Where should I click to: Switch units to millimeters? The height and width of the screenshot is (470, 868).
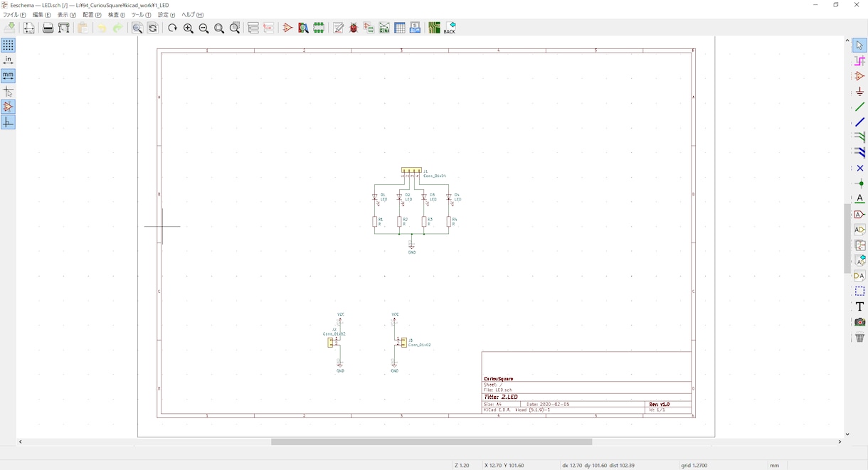click(8, 76)
